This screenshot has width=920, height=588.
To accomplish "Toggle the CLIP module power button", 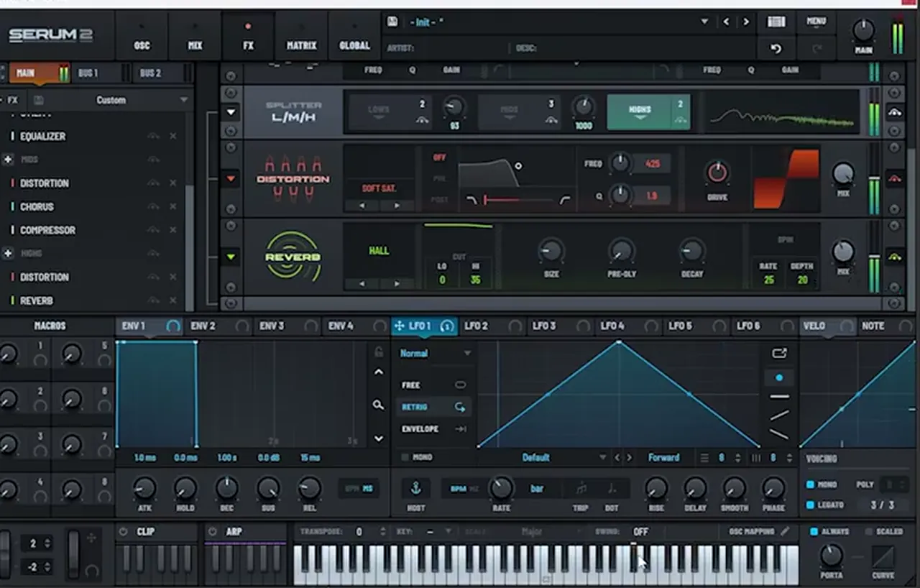I will click(124, 532).
